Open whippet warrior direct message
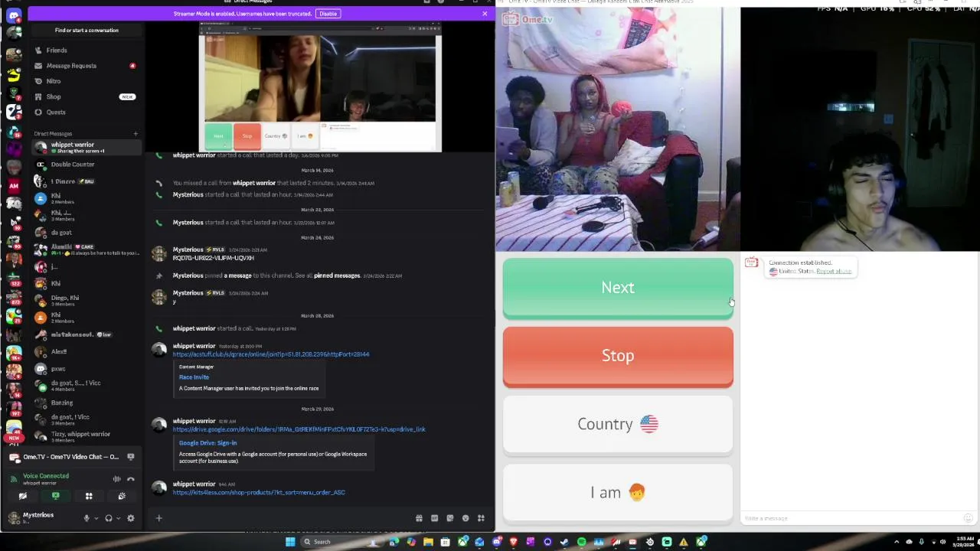Viewport: 980px width, 551px height. [x=86, y=147]
